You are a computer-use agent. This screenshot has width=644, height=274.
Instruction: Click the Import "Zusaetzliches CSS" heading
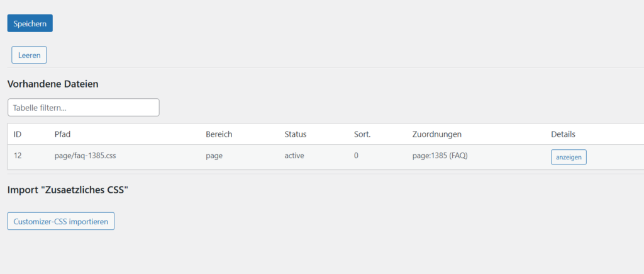[x=68, y=190]
